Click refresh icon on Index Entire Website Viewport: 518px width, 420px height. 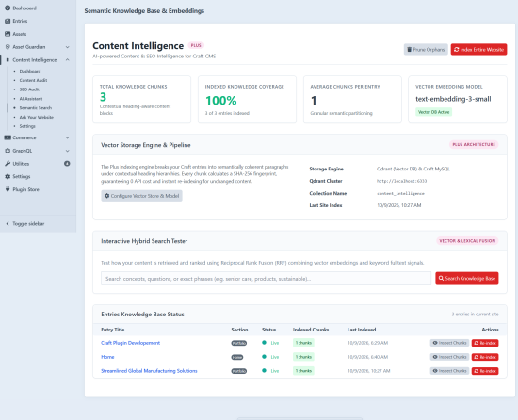(456, 50)
